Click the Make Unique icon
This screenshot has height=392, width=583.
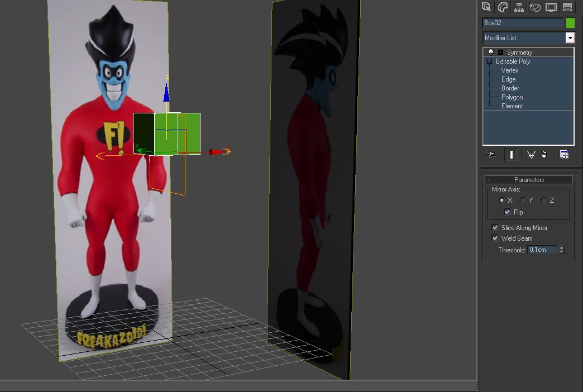tap(531, 154)
